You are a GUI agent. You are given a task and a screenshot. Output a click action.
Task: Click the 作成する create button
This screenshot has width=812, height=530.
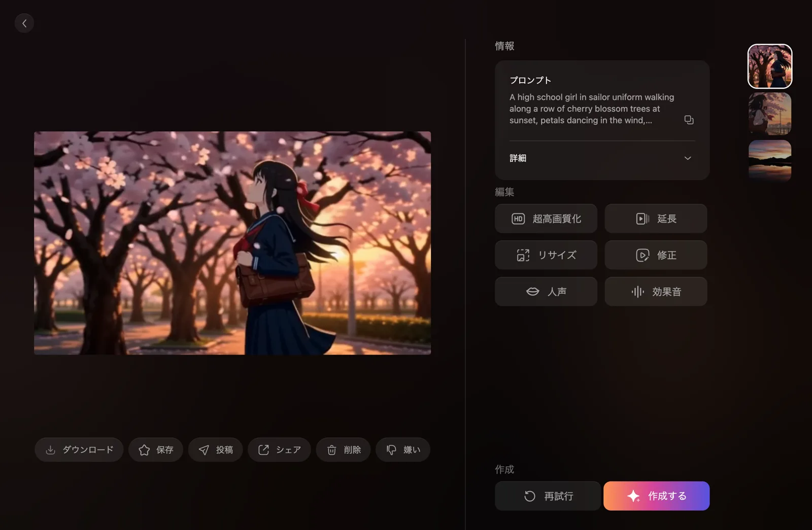pyautogui.click(x=656, y=496)
